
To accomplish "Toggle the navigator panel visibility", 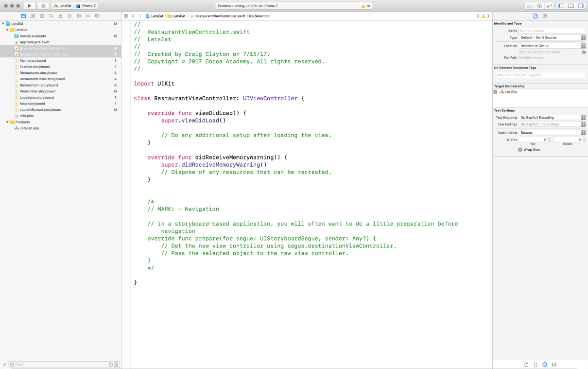I will [561, 6].
